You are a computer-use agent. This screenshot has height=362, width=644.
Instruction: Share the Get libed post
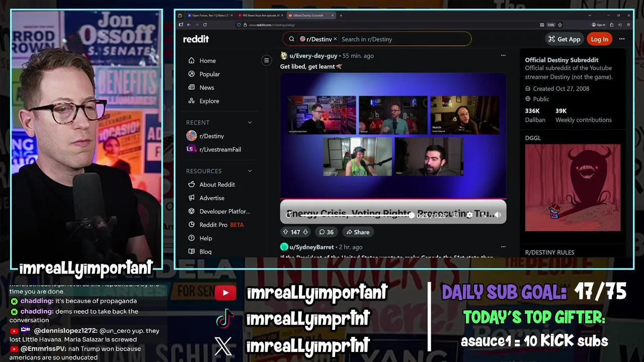point(358,232)
